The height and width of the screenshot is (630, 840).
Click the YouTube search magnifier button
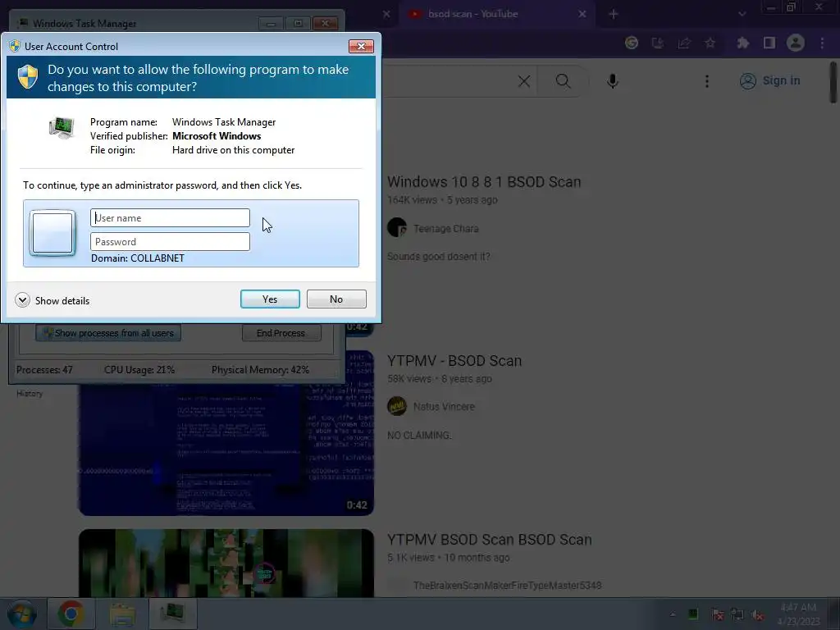coord(563,81)
